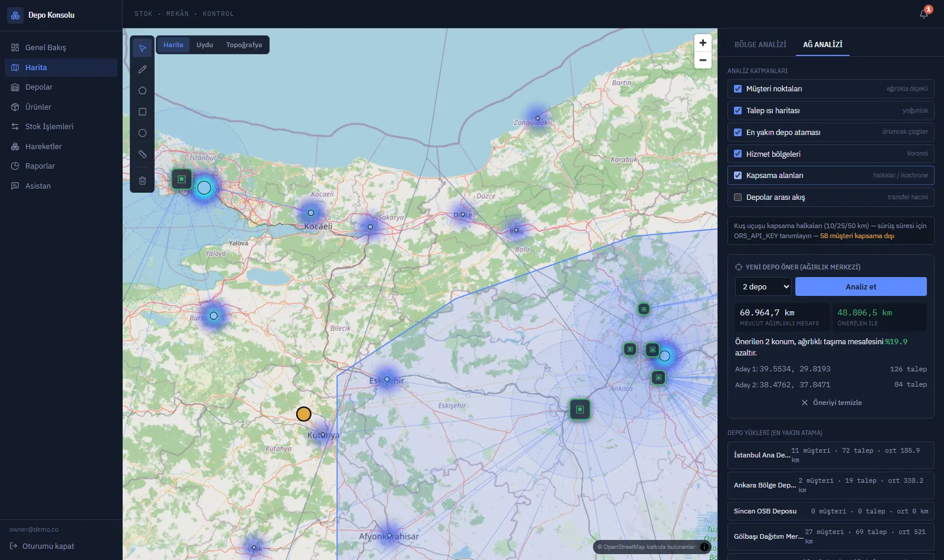Open the Asistan page
Image resolution: width=944 pixels, height=560 pixels.
pos(61,186)
